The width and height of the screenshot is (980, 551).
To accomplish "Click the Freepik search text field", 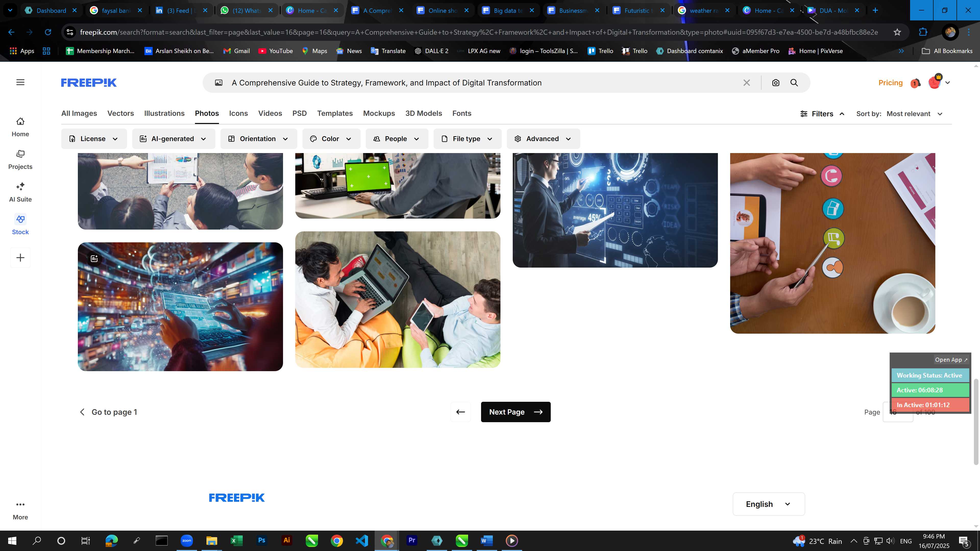I will [483, 83].
